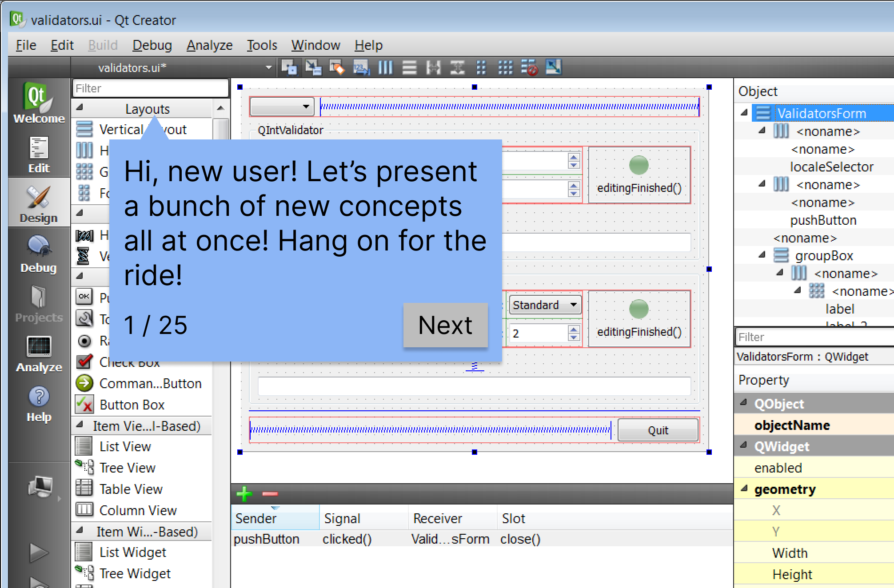Open the Analyze menu

[209, 45]
